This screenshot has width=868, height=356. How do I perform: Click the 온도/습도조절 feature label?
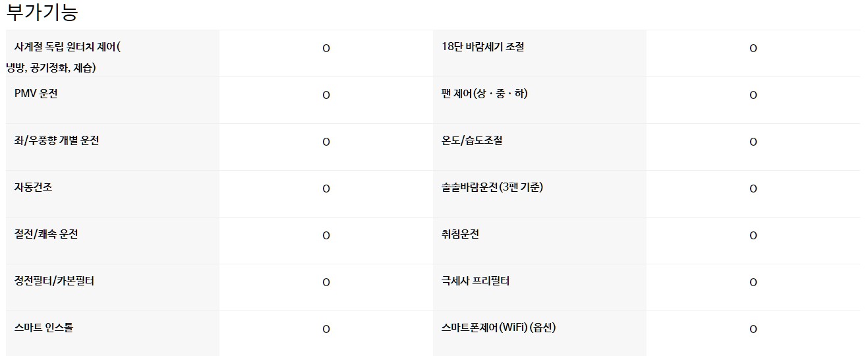pos(472,140)
